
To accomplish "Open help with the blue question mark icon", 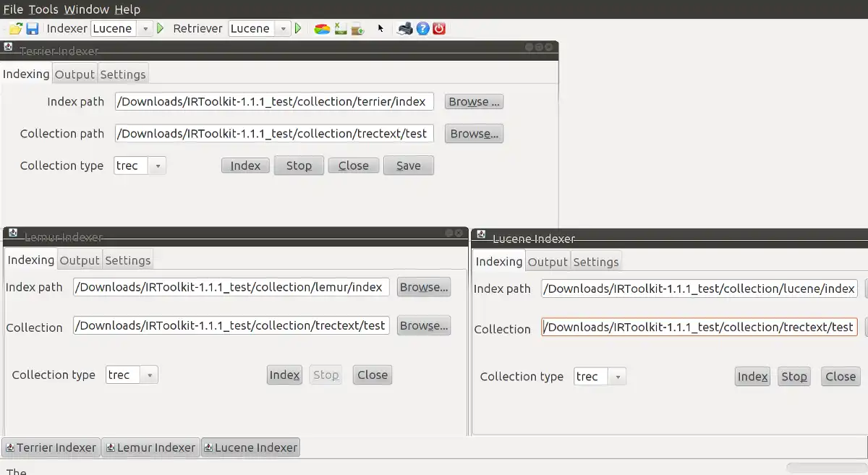I will (423, 29).
